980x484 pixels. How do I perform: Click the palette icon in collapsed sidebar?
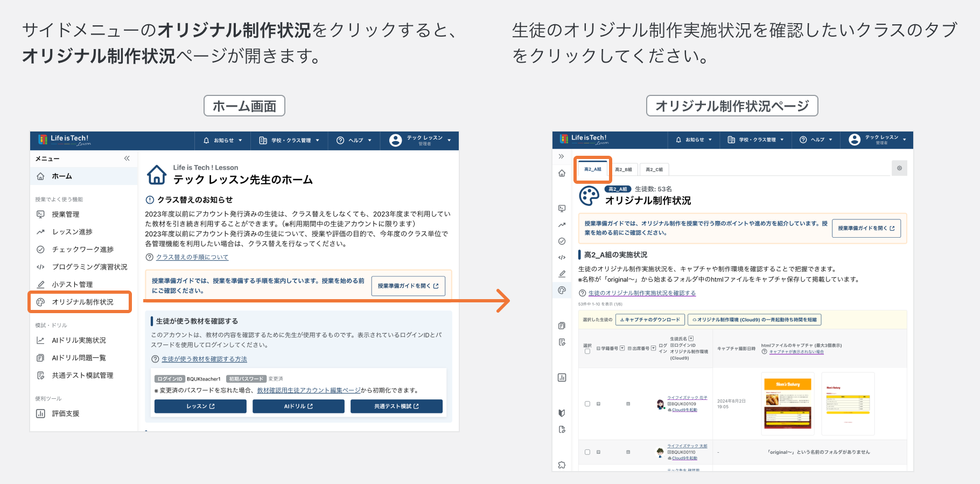point(562,290)
